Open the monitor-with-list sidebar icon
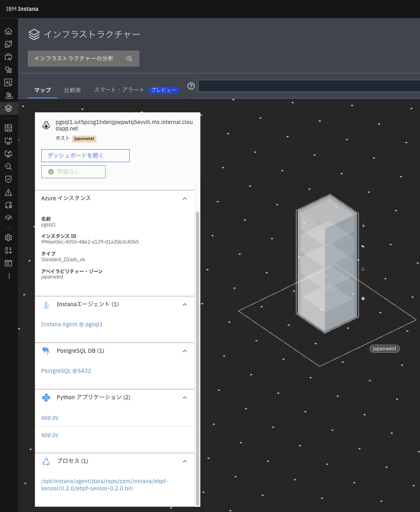Screen dimensions: 420x512 pos(8,141)
